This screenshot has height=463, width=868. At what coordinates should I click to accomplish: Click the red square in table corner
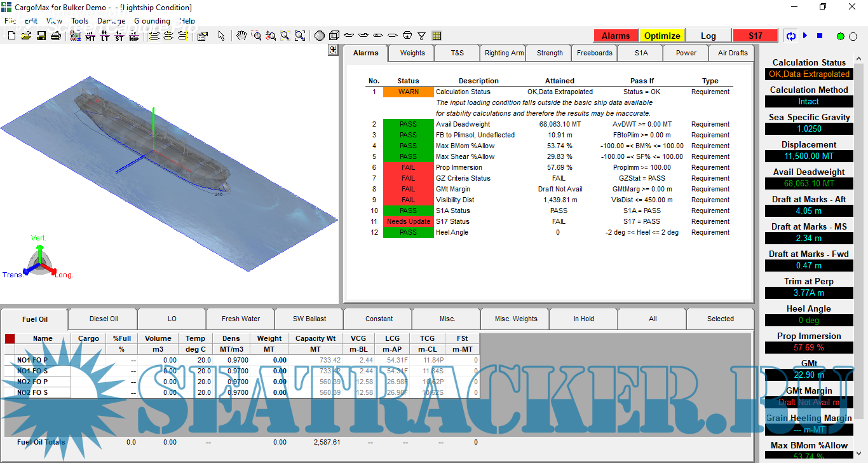tap(10, 339)
